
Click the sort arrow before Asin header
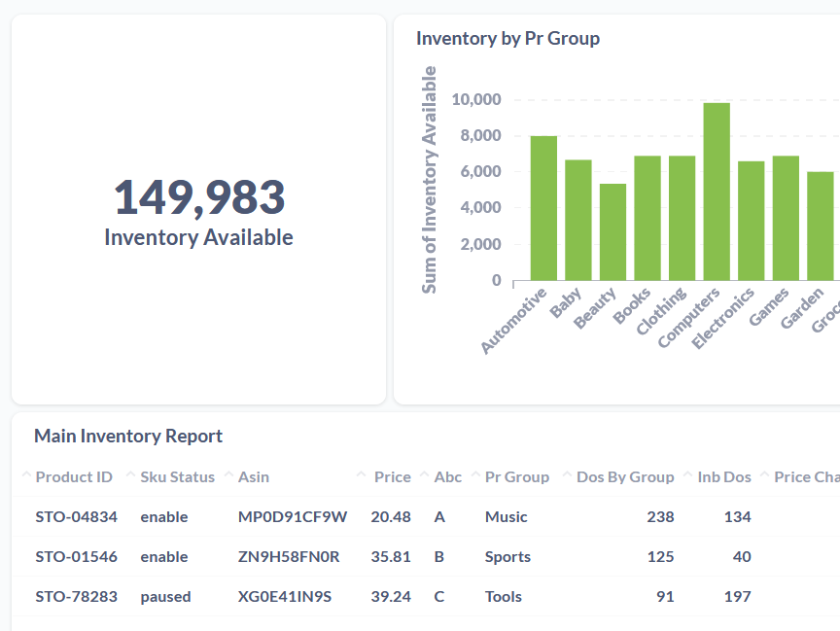click(229, 475)
